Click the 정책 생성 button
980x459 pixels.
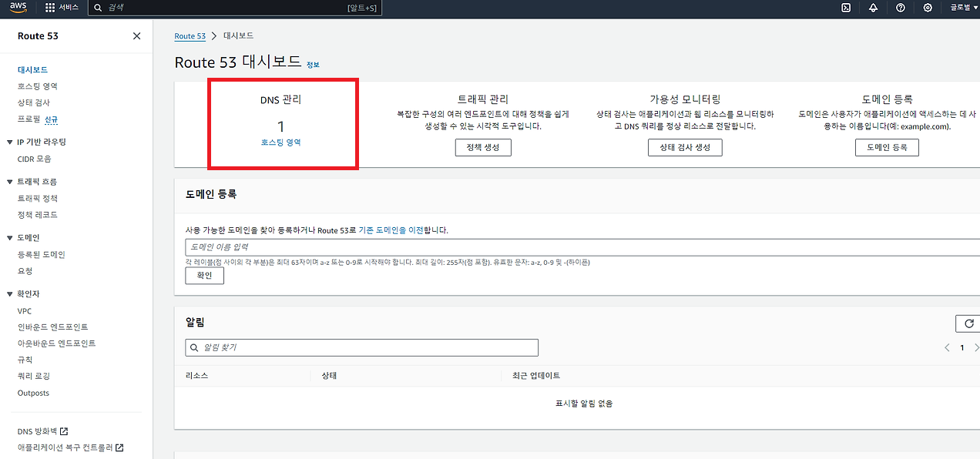click(483, 147)
